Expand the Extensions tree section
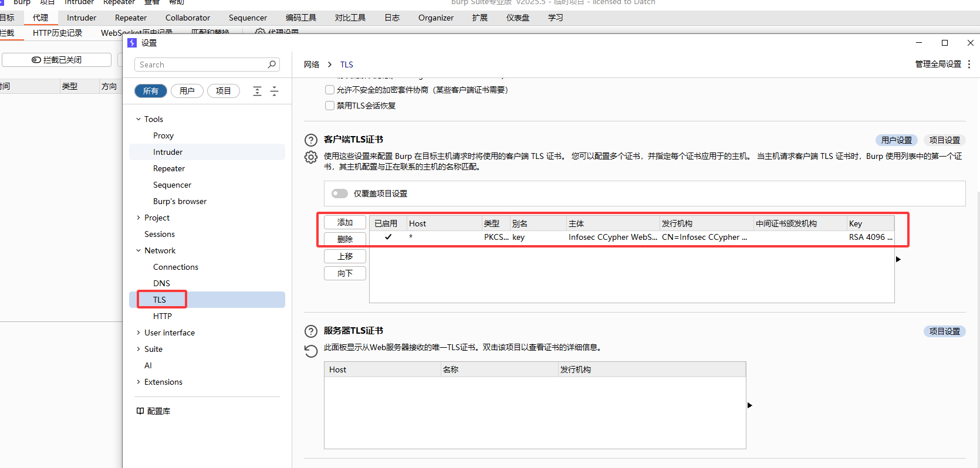 (x=138, y=382)
